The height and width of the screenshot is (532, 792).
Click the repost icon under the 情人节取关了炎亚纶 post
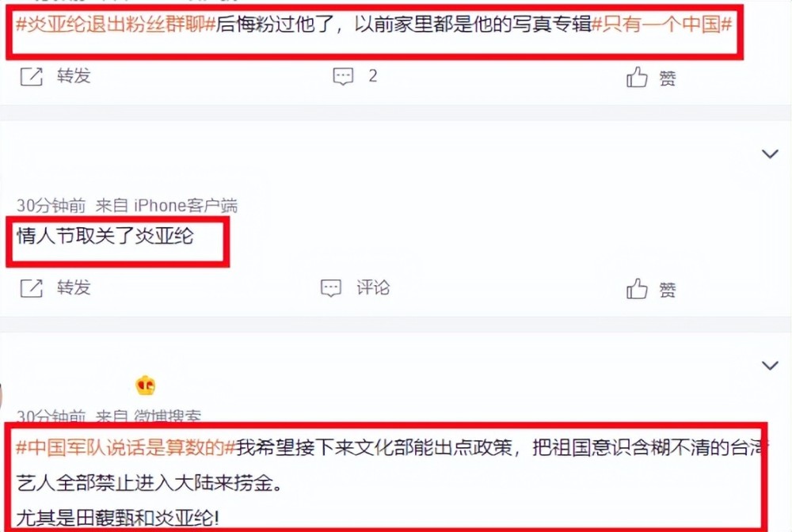click(32, 288)
